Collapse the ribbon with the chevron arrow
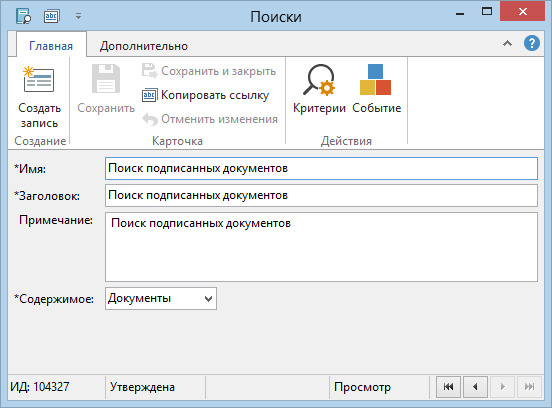Screen dimensions: 552x408 (x=507, y=44)
